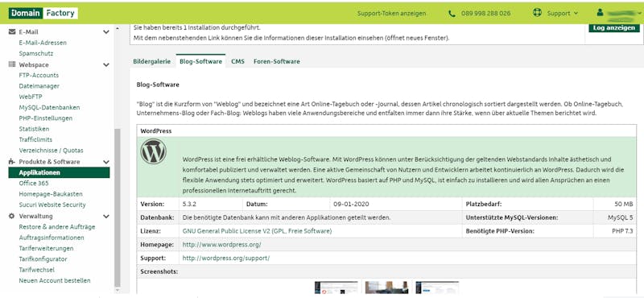Screen dimensions: 644x298
Task: Open the wordpress.org/support/ link
Action: (226, 258)
